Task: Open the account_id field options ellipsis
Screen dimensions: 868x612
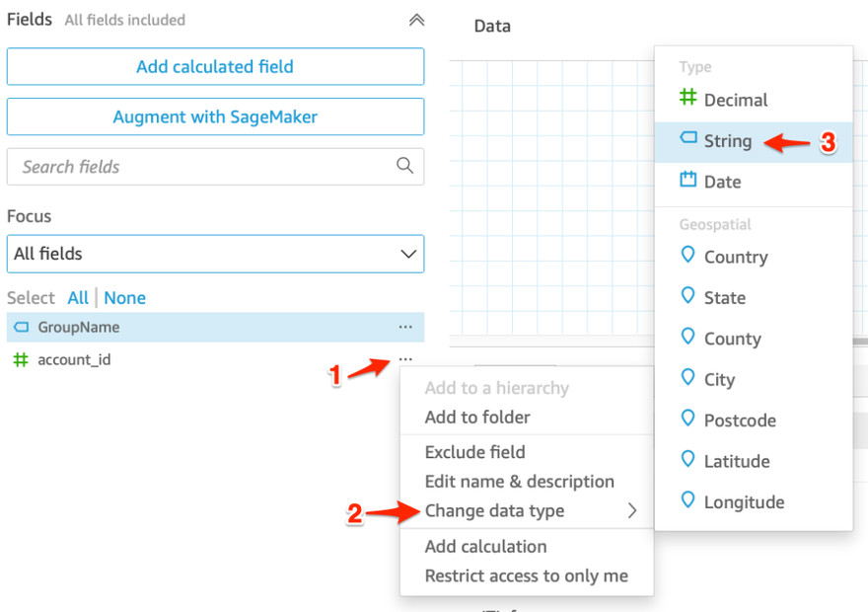Action: [405, 359]
